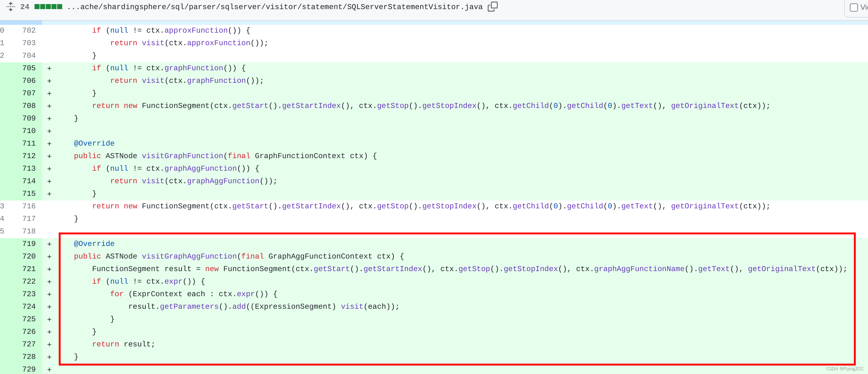The height and width of the screenshot is (374, 868).
Task: Select line number 705
Action: click(29, 68)
